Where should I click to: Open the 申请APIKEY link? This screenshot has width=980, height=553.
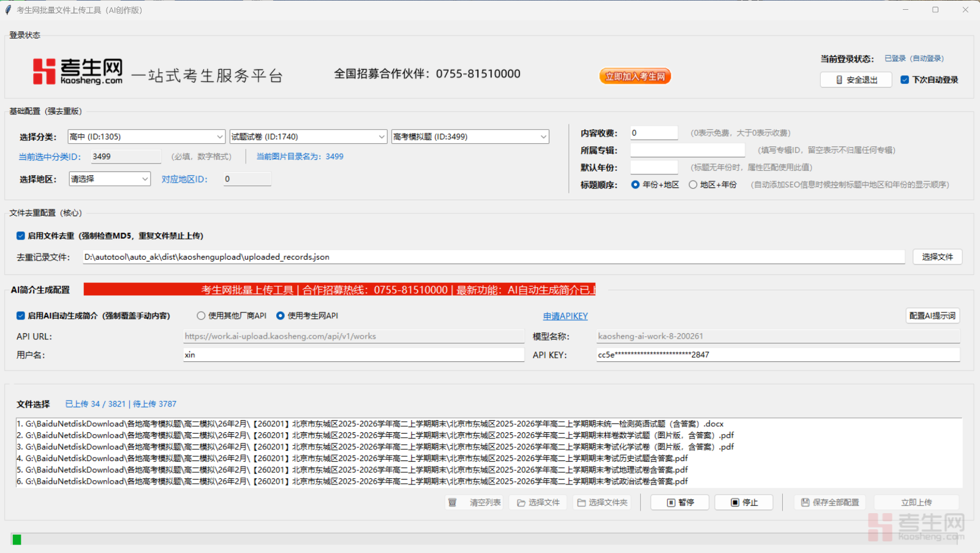pos(565,316)
